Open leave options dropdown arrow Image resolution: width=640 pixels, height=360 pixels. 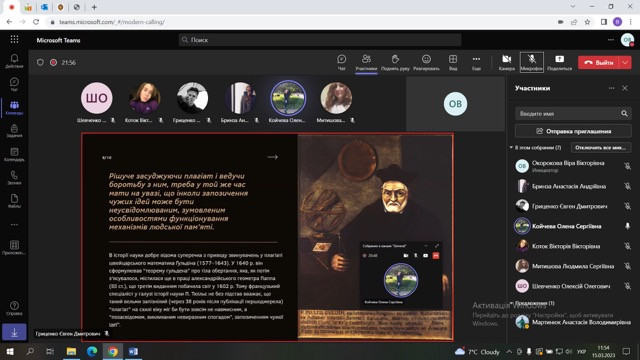625,62
